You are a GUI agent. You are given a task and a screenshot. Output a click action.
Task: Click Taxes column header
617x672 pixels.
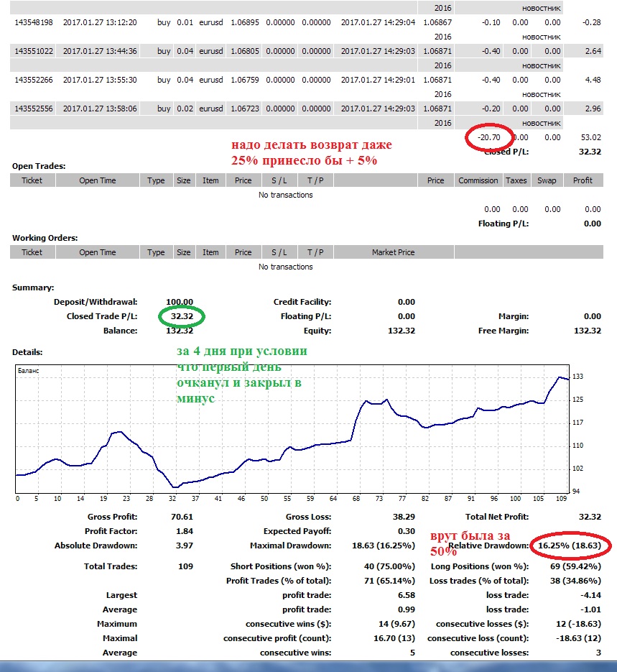[516, 180]
